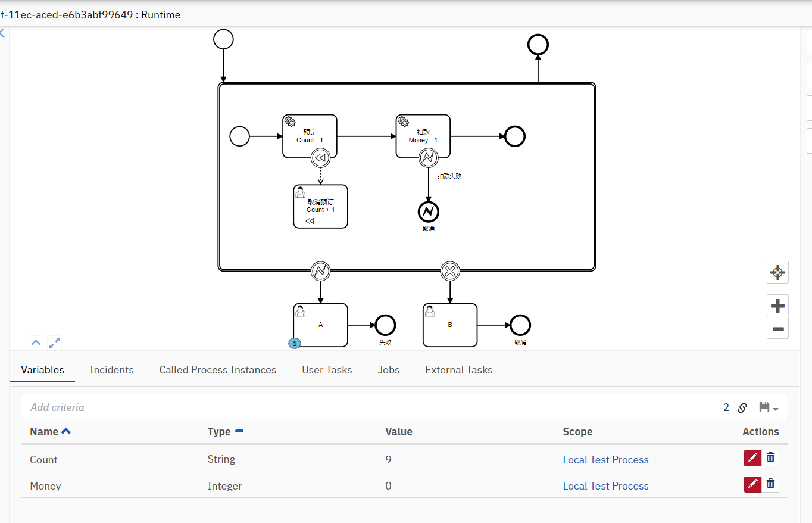Toggle descending sort on the Type column
Image resolution: width=812 pixels, height=523 pixels.
point(240,431)
